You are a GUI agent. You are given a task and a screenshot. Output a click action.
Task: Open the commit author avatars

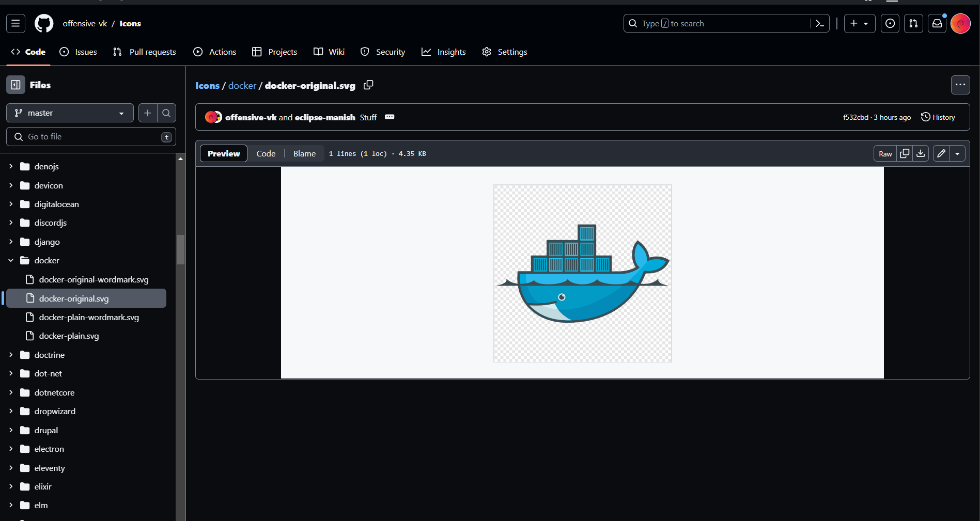[x=213, y=117]
